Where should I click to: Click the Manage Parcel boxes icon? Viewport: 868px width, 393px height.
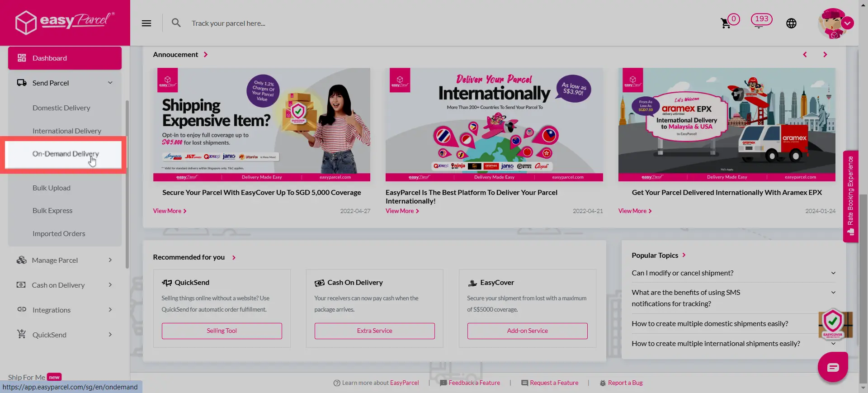click(x=21, y=260)
